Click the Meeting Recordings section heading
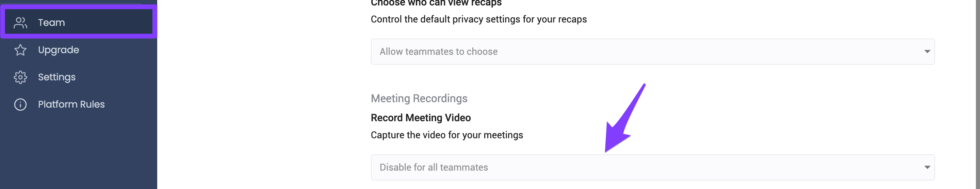 419,98
